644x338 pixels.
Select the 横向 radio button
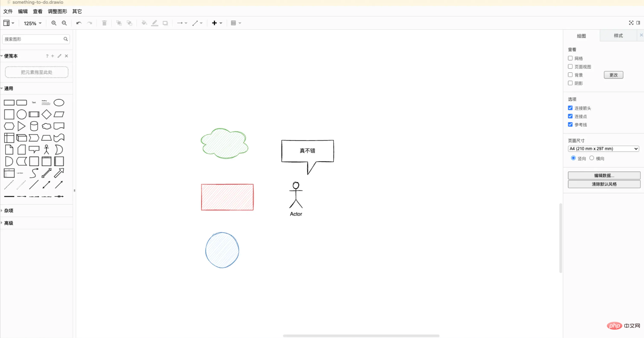[x=592, y=158]
